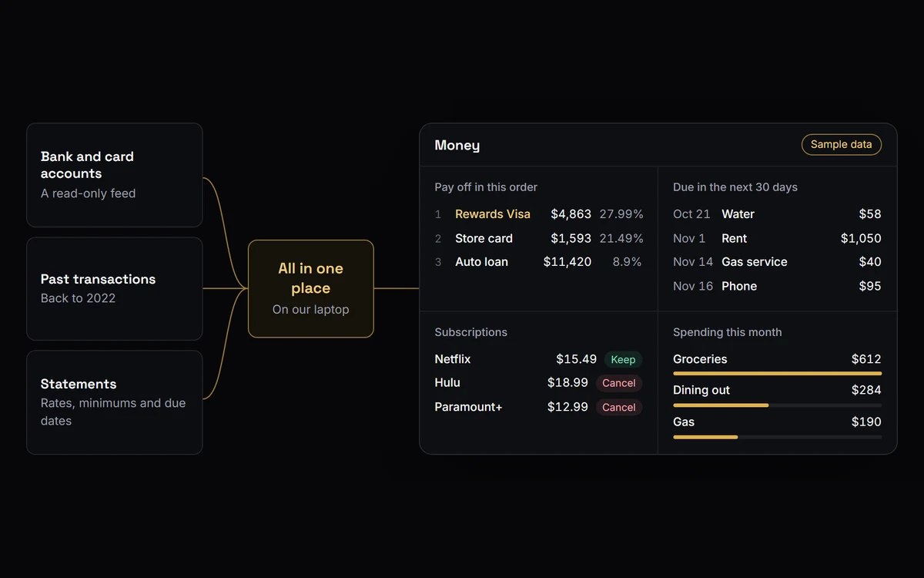Select the Statements card
Viewport: 924px width, 578px height.
[115, 402]
